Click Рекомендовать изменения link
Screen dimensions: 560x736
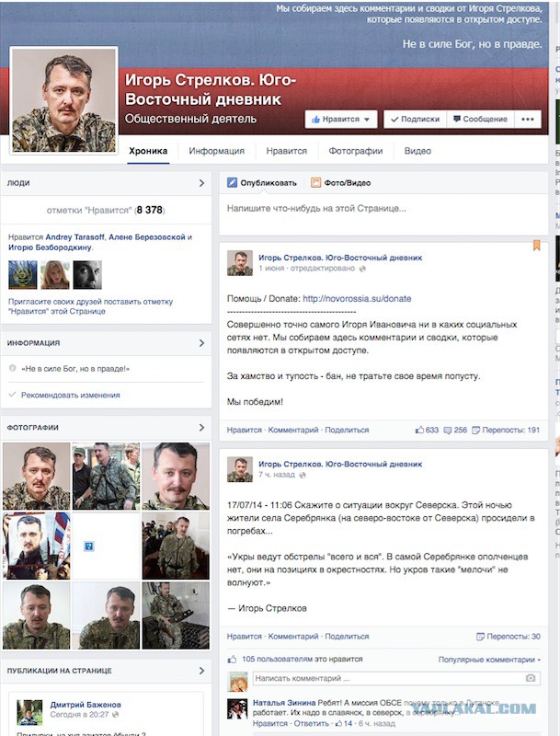tap(71, 396)
